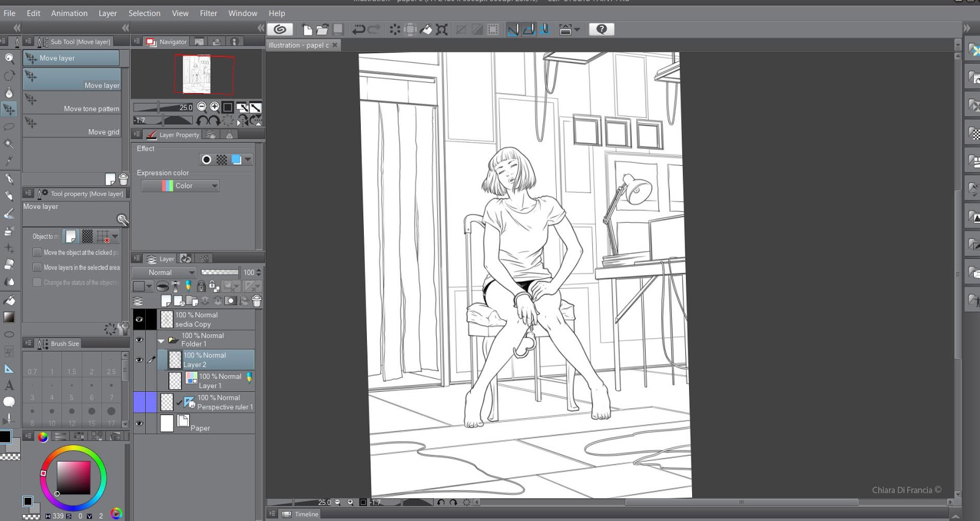Screen dimensions: 980x521
Task: Toggle visibility of Paper layer
Action: coord(139,424)
